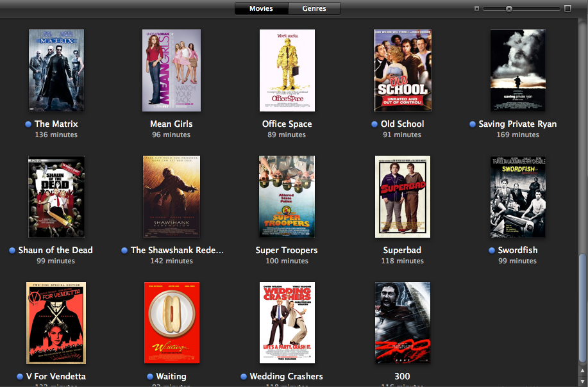Select The Matrix movie poster
Image resolution: width=588 pixels, height=387 pixels.
[x=56, y=70]
